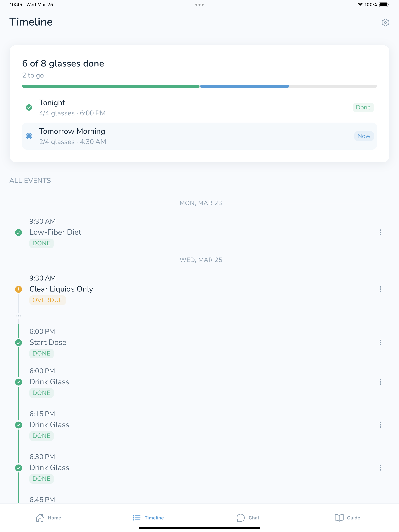Screen dimensions: 399x532
Task: Tap the Home house icon
Action: point(40,518)
